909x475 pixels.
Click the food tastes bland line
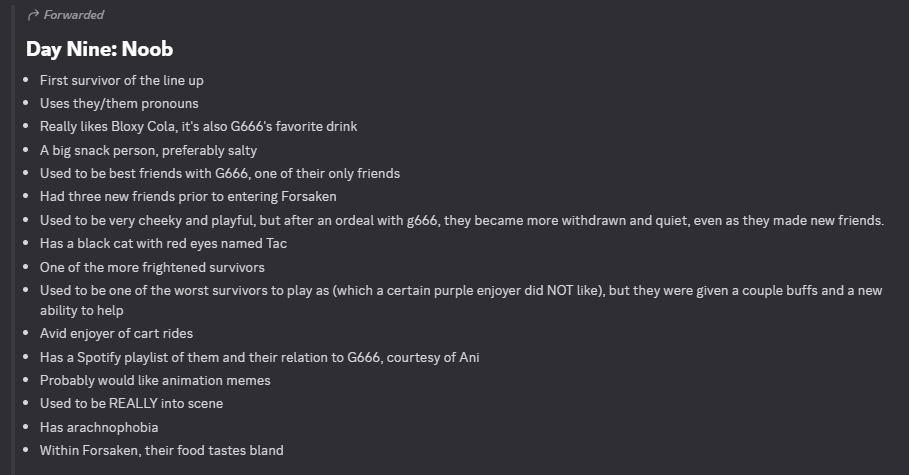tap(162, 451)
